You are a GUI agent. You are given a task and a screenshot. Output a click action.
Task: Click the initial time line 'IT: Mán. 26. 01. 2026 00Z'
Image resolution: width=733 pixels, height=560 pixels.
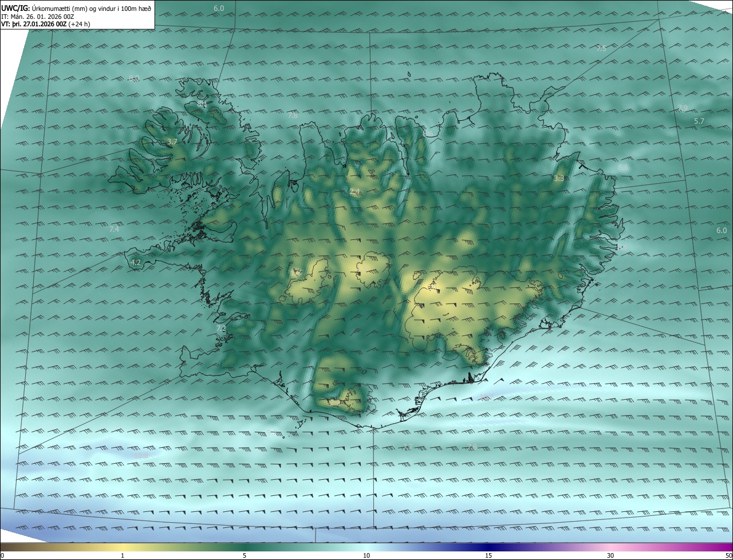pos(38,17)
